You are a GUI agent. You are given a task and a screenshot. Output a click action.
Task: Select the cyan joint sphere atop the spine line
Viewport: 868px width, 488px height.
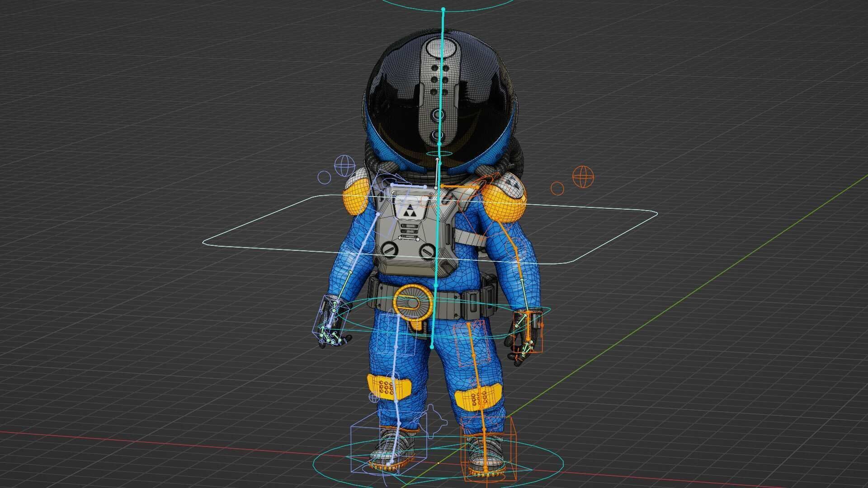pos(443,9)
